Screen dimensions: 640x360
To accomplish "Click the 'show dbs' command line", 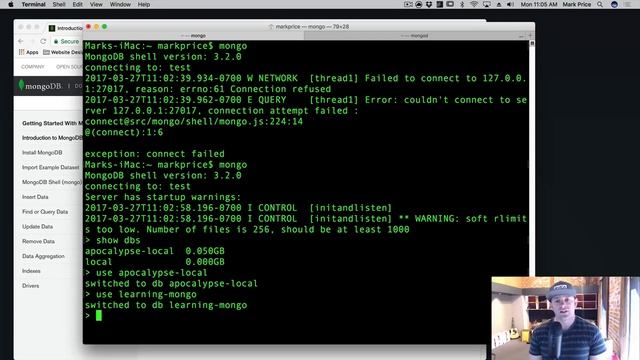I will [113, 240].
